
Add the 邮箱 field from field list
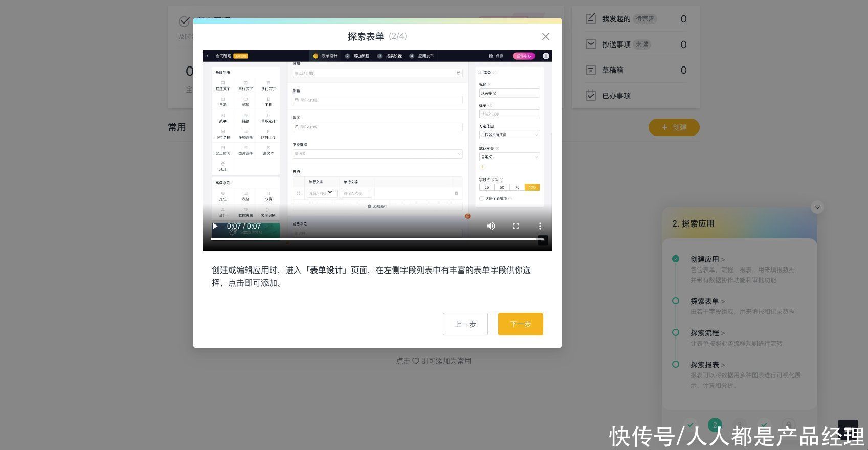246,102
